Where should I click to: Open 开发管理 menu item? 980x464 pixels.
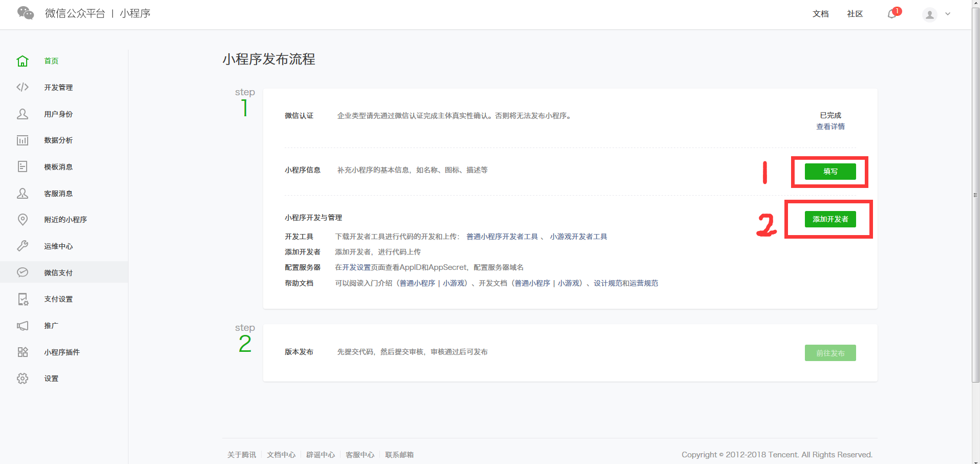[58, 88]
